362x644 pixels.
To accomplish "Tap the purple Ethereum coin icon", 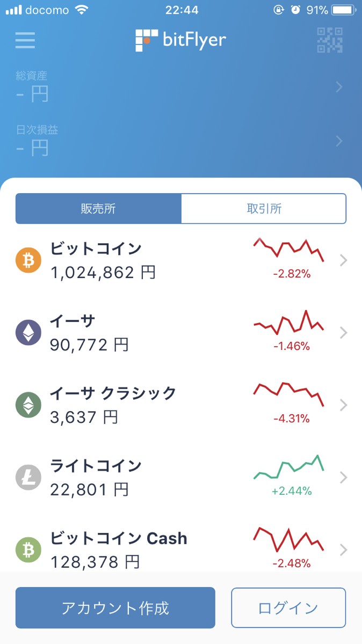I will click(x=28, y=333).
